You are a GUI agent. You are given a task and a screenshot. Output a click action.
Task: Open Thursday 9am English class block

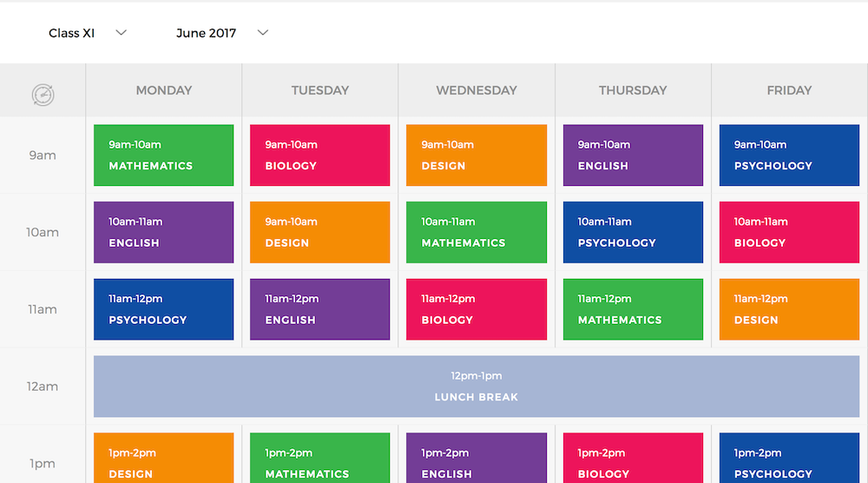[633, 155]
